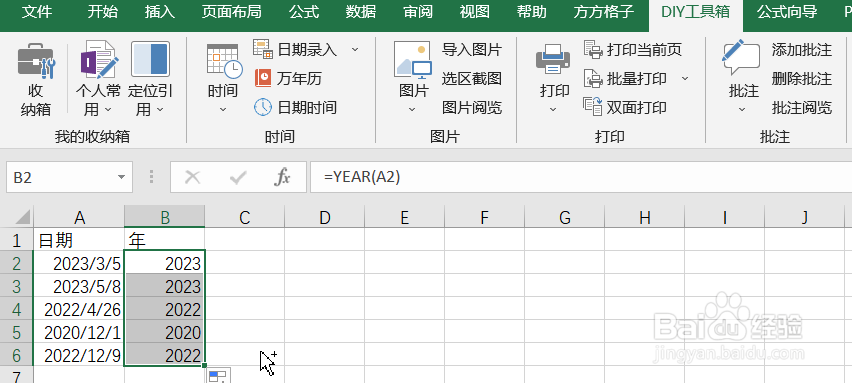Click cell with 日期 header
The width and height of the screenshot is (852, 383).
click(x=79, y=240)
